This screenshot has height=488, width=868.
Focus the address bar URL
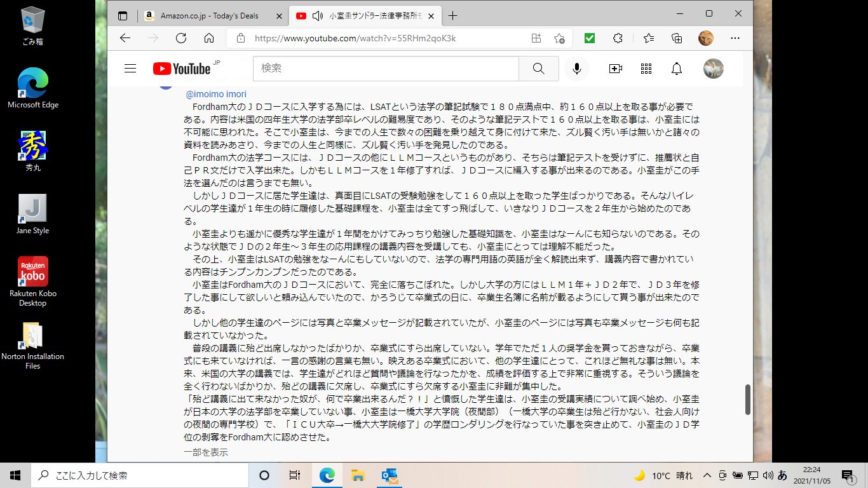click(x=355, y=38)
